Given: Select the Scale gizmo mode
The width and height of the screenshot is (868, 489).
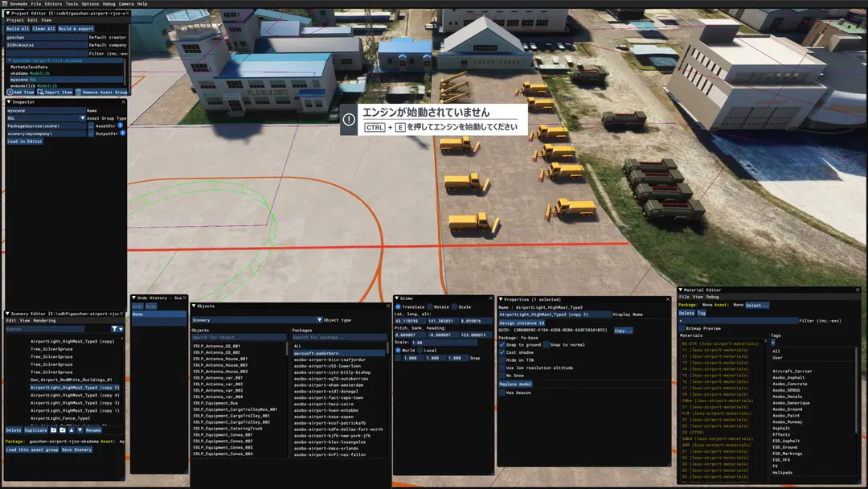Looking at the screenshot, I should tap(454, 306).
